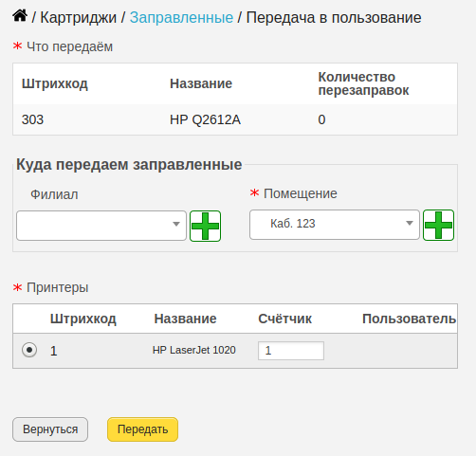Viewport: 476px width, 456px height.
Task: Focus the Счётчик counter input field
Action: [291, 351]
